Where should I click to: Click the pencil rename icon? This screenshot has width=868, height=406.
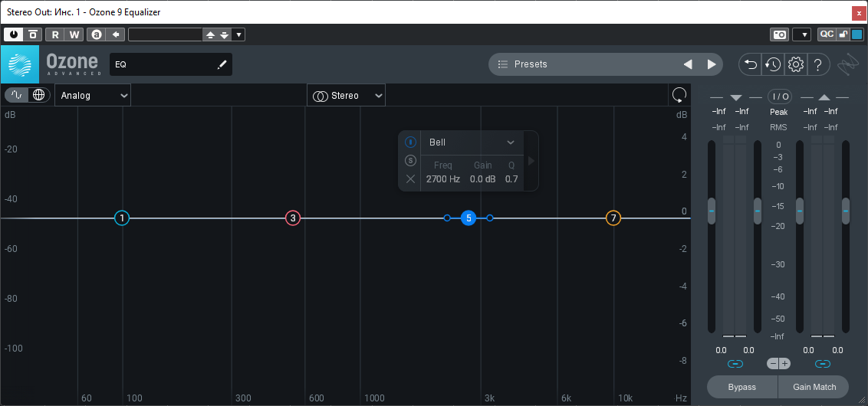(x=222, y=64)
